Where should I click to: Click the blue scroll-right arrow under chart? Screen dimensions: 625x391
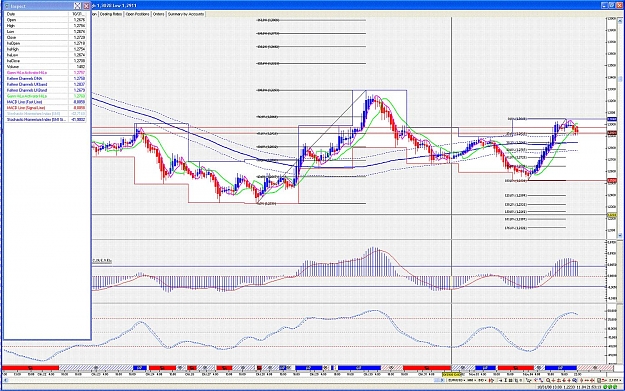(442, 380)
